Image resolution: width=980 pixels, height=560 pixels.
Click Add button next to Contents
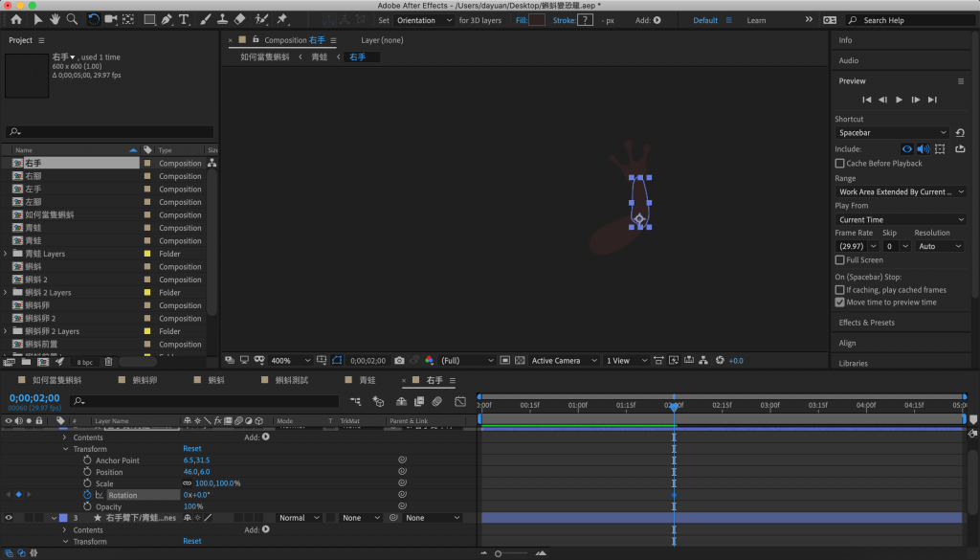(x=266, y=437)
